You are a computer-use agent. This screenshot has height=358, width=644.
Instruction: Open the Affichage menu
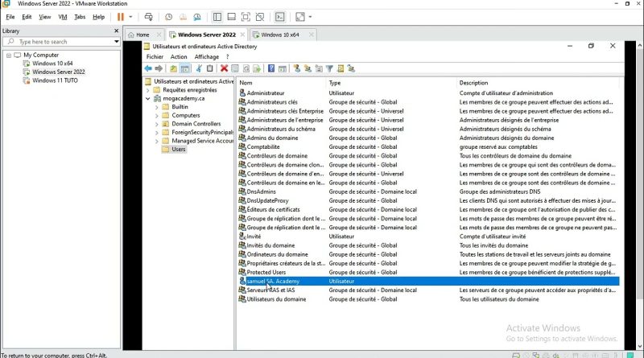[207, 56]
